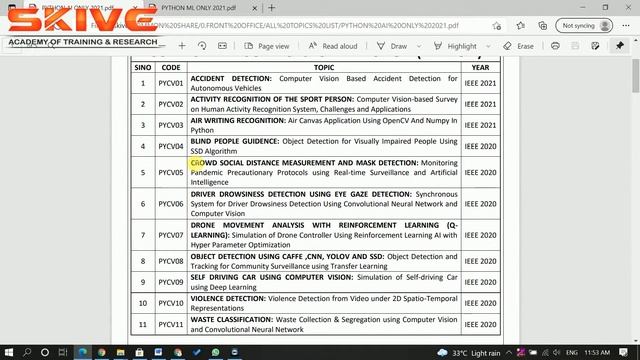The height and width of the screenshot is (360, 640).
Task: Open WhatsApp from the taskbar
Action: pos(215,352)
